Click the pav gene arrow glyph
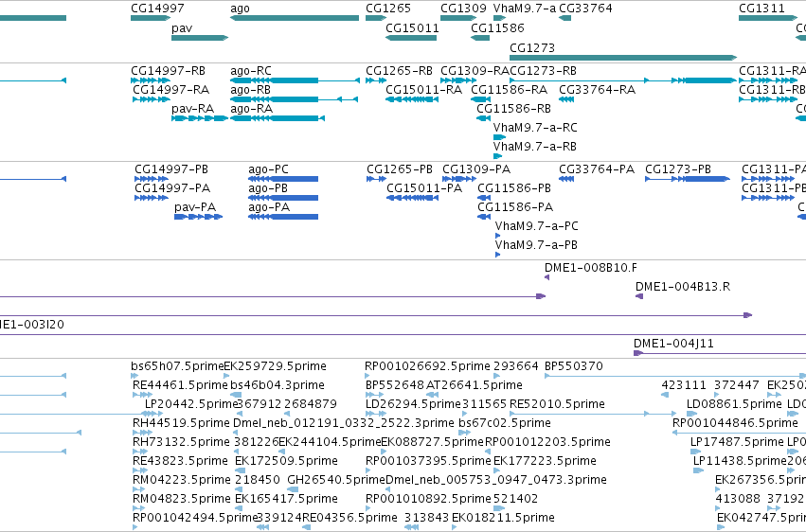 pos(200,38)
